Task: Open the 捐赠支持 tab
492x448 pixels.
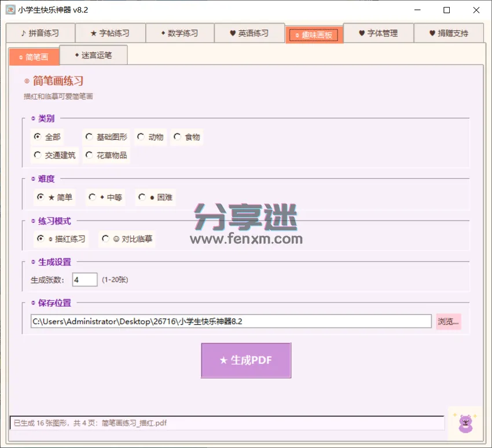Action: (449, 33)
